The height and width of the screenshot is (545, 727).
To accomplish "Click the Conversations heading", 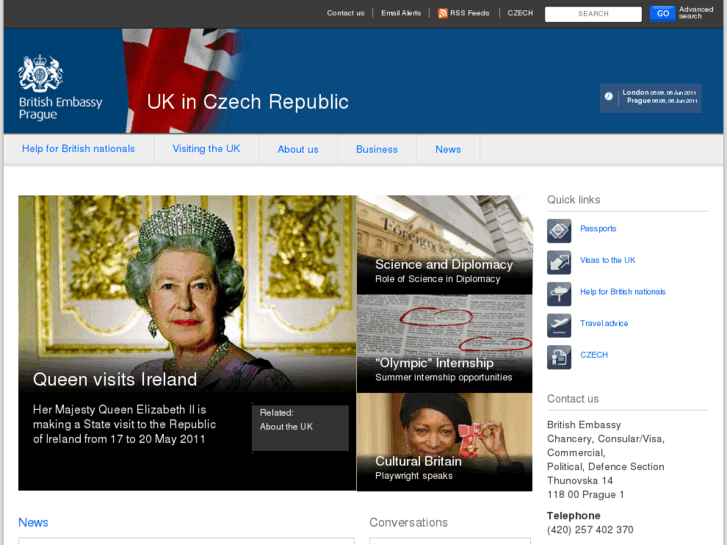I will point(408,522).
